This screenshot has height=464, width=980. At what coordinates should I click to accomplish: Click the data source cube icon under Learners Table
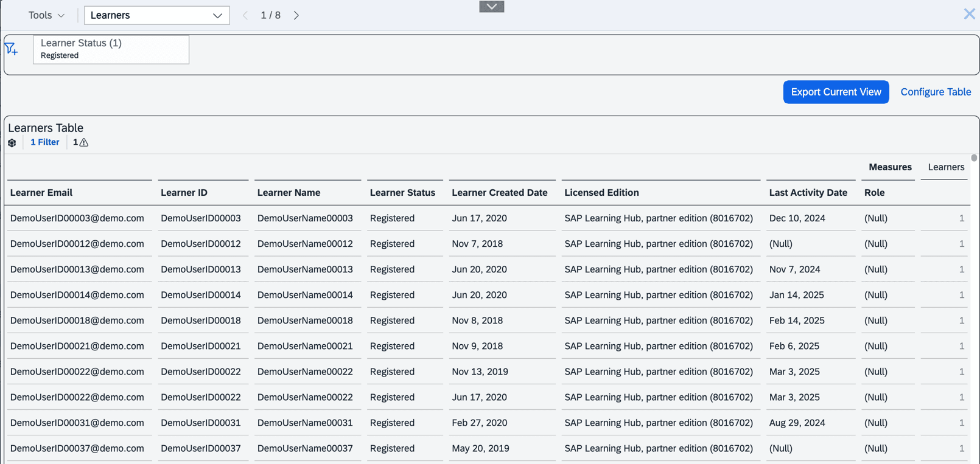(x=12, y=143)
